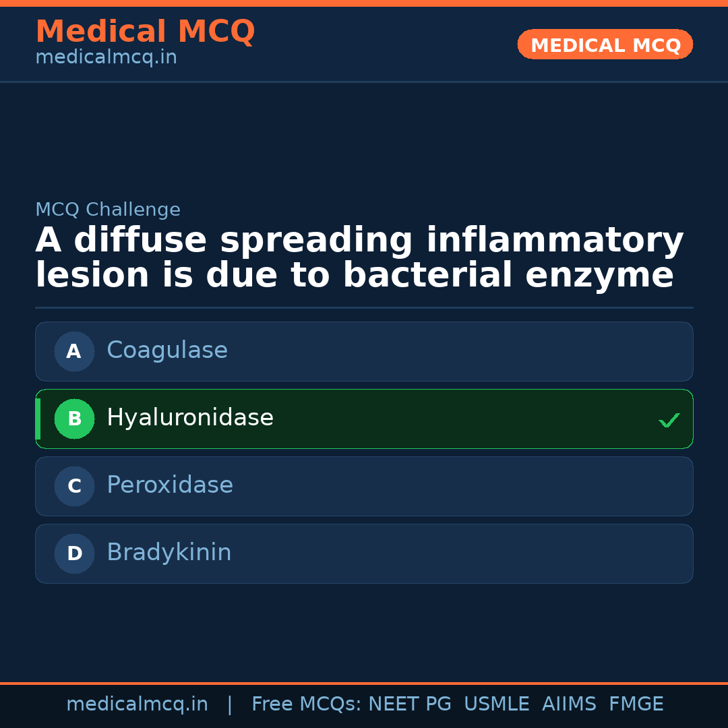Select the Coagulase answer text
The height and width of the screenshot is (728, 728).
pos(167,351)
